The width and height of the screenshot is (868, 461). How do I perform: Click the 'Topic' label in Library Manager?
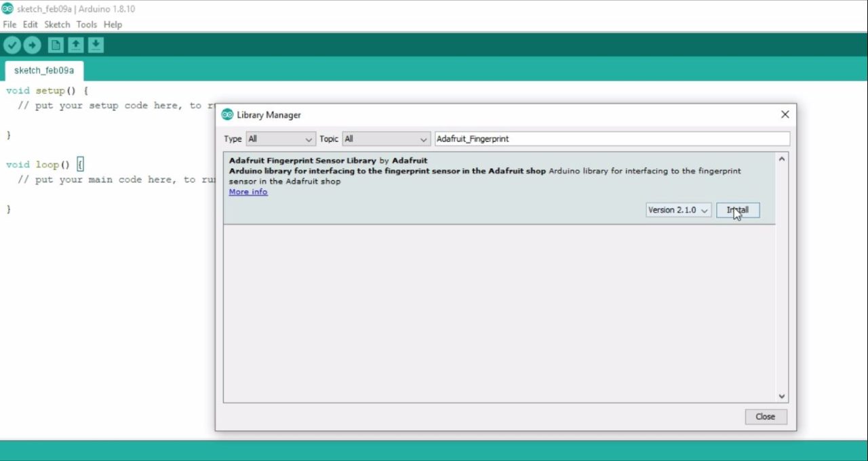[329, 139]
